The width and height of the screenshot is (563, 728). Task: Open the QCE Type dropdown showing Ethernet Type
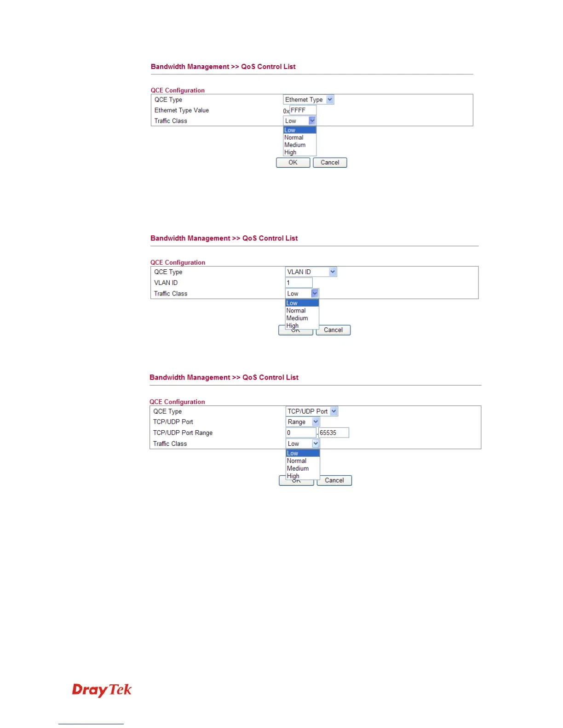[308, 100]
